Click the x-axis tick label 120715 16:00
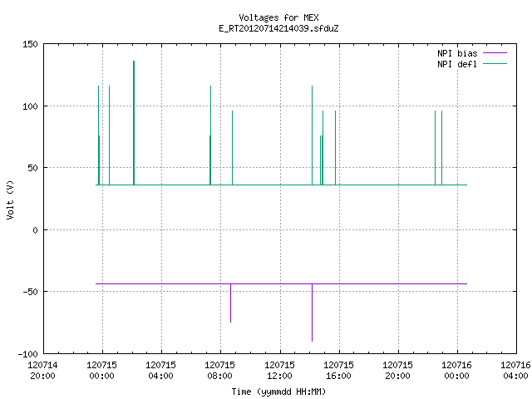532x399 pixels. (x=338, y=371)
